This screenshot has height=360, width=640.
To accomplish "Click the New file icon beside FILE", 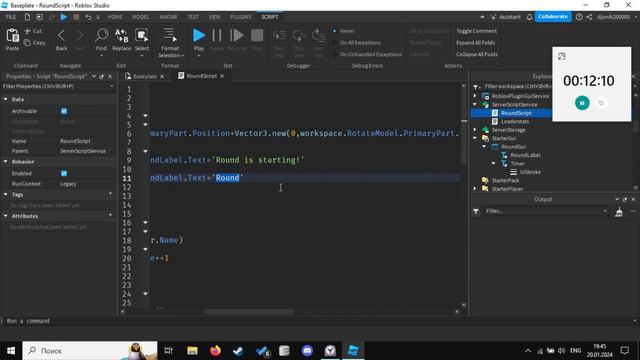I will [27, 17].
